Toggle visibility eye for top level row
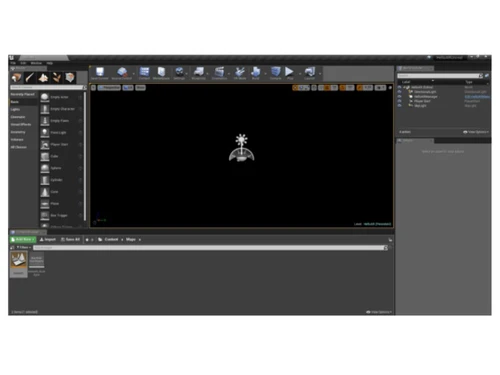500x375 pixels. 399,87
